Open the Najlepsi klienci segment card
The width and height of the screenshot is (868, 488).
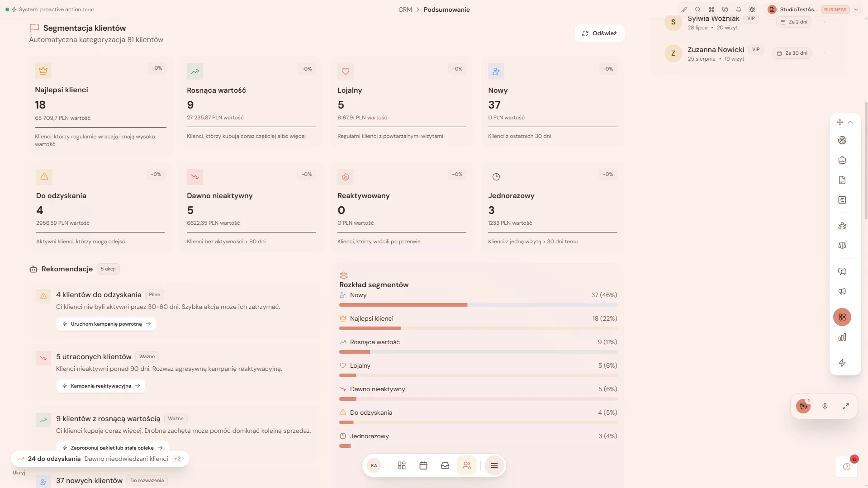tap(100, 105)
